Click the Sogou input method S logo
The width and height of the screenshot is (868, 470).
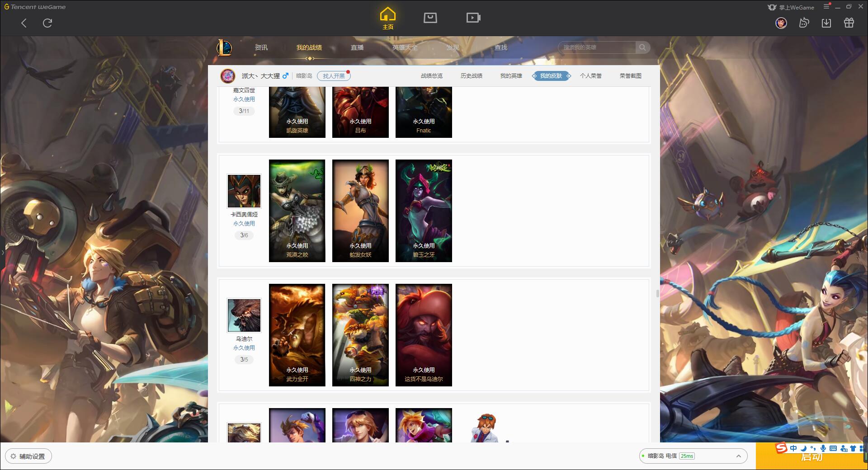coord(781,448)
